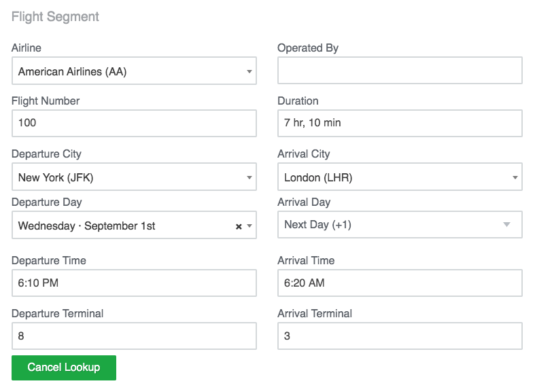Click the Departure Day dropdown arrow
Viewport: 535px width, 392px height.
249,226
